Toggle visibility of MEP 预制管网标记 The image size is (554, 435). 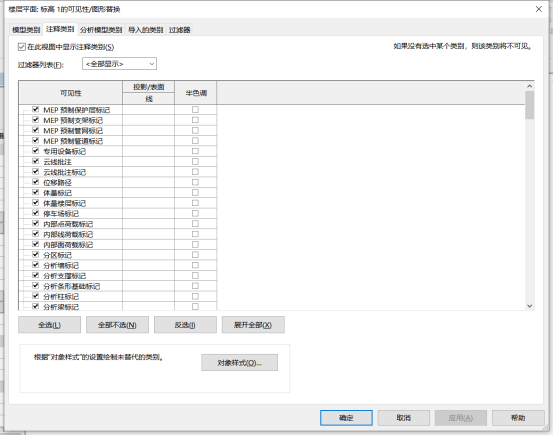coord(35,130)
